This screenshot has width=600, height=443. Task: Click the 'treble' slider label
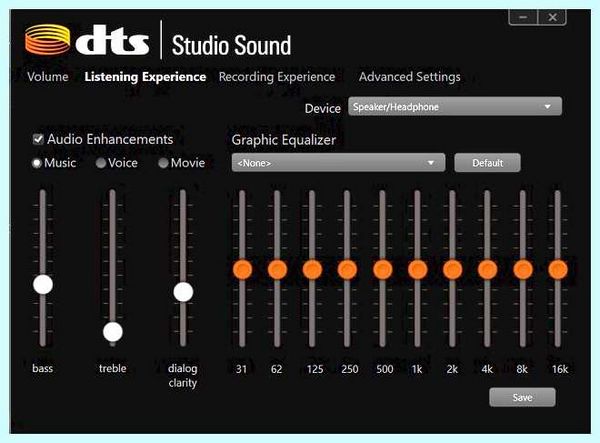(x=112, y=368)
